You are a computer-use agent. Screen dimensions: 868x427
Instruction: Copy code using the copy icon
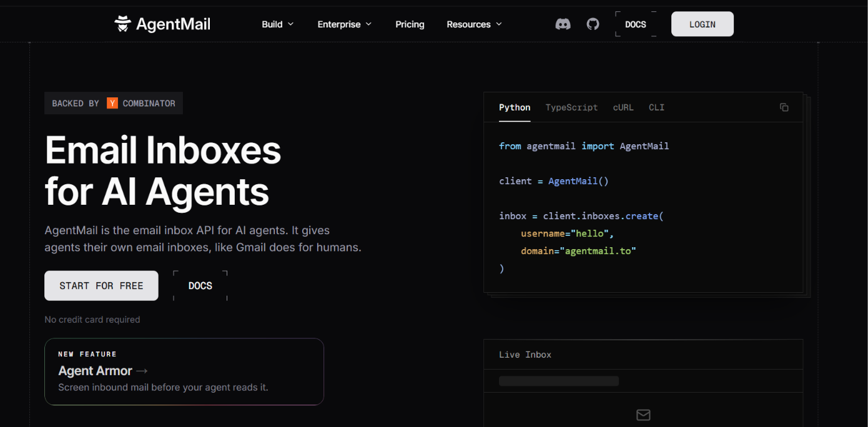(784, 107)
